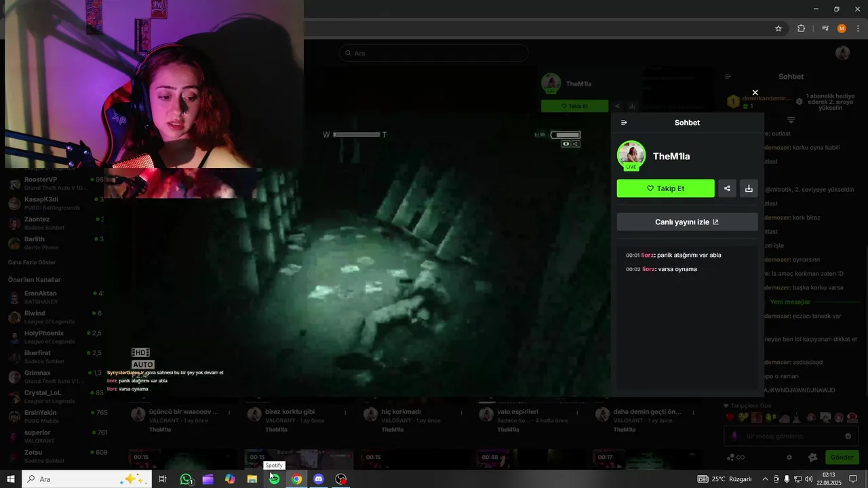Image resolution: width=868 pixels, height=488 pixels.
Task: Open ilkerfirat in recommended channels
Action: click(x=56, y=357)
